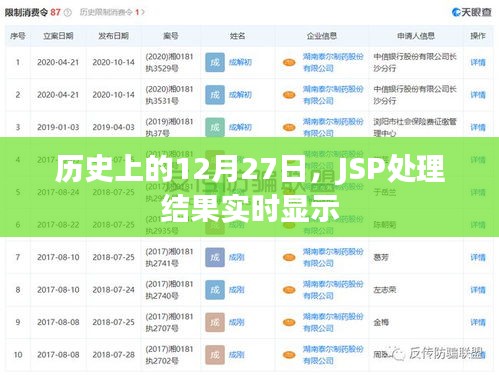This screenshot has width=499, height=375.
Task: Click the orange company logo in row 10
Action: (289, 355)
